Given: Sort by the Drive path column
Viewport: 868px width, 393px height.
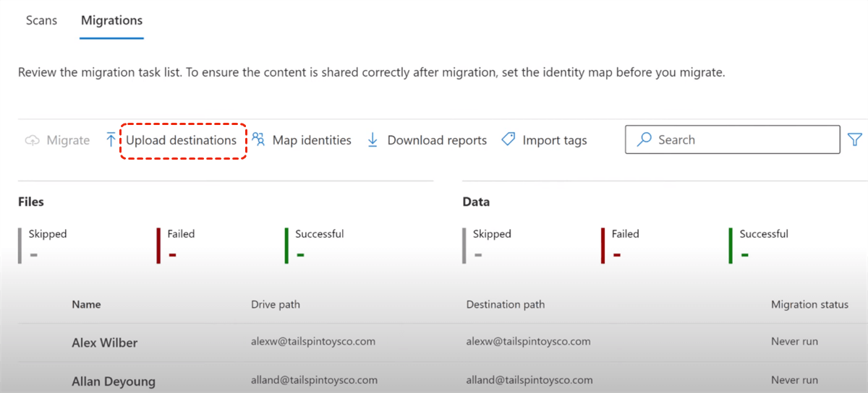Looking at the screenshot, I should click(276, 305).
